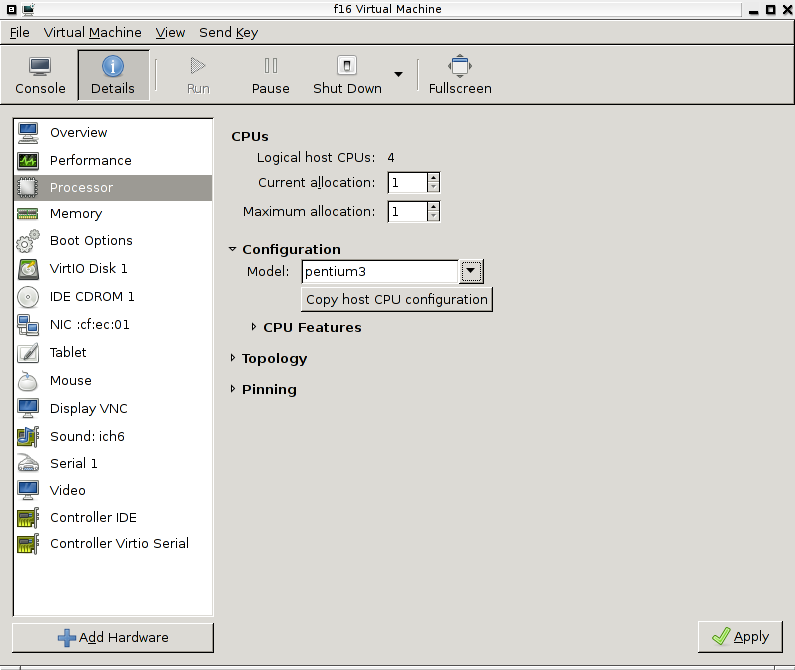Screen dimensions: 795x670
Task: Increase Current allocation with up arrow
Action: point(433,178)
